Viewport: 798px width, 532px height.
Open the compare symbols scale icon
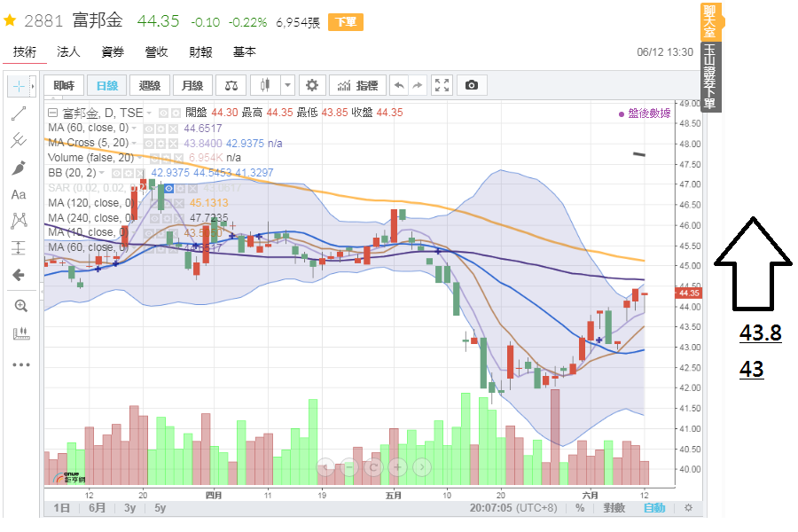(x=231, y=85)
